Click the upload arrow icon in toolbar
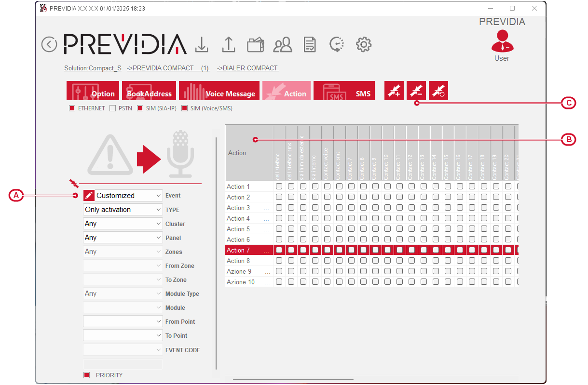 click(x=228, y=44)
